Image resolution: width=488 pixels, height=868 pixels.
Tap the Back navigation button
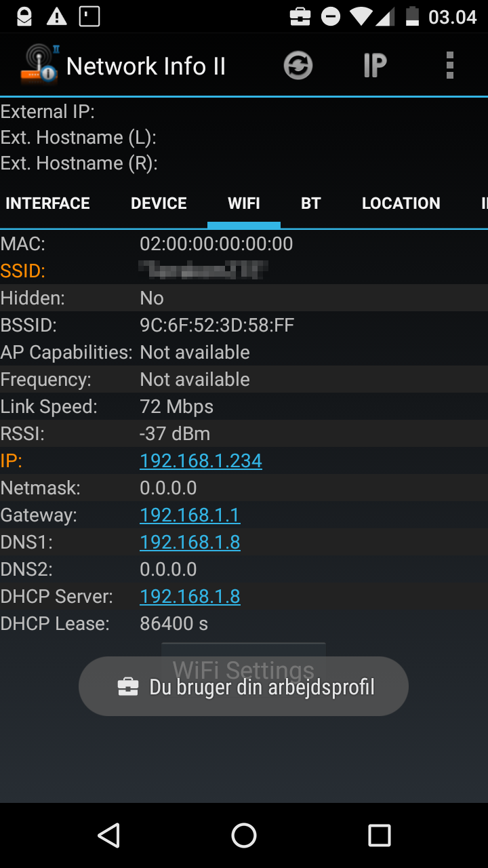tap(108, 835)
